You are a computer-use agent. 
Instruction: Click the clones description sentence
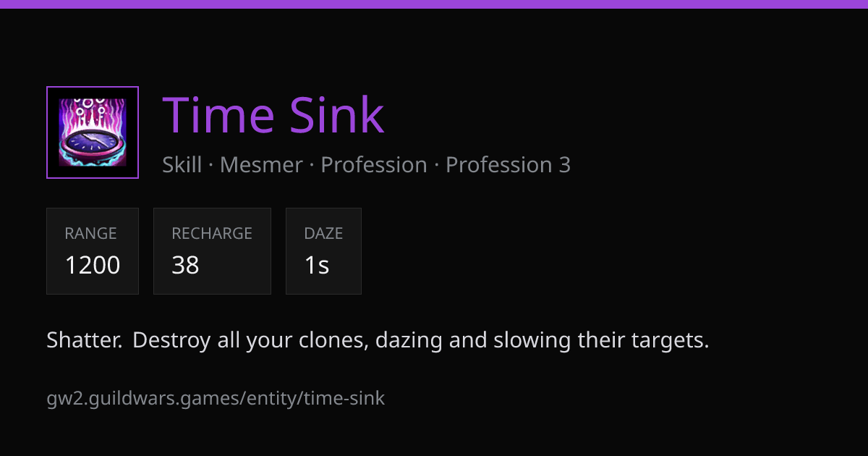[421, 340]
